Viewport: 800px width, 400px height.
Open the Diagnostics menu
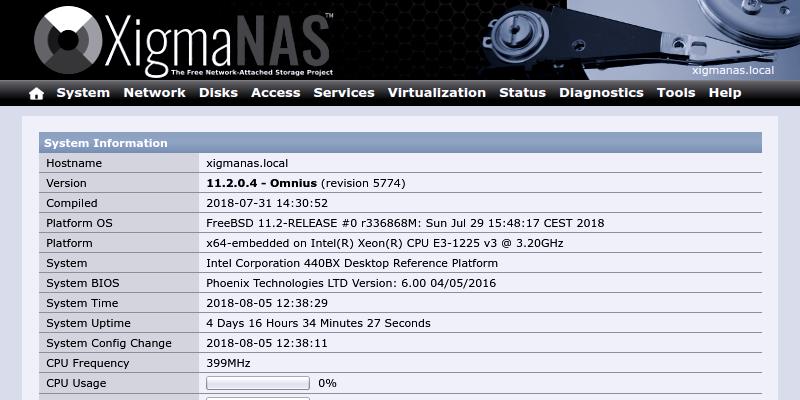click(x=601, y=93)
